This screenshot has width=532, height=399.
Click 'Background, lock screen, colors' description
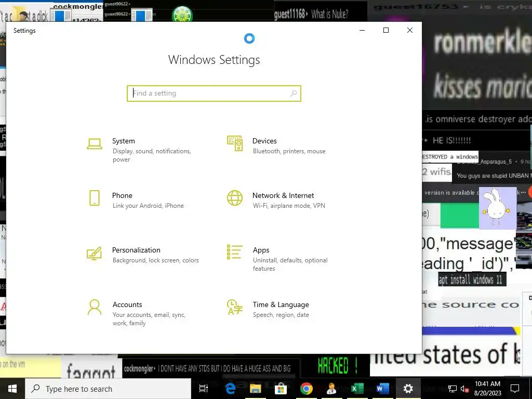tap(156, 260)
